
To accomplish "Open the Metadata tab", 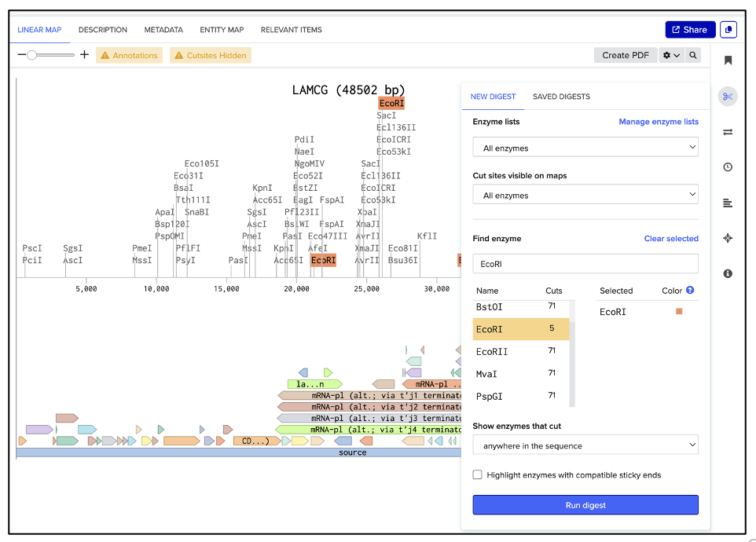I will [163, 30].
